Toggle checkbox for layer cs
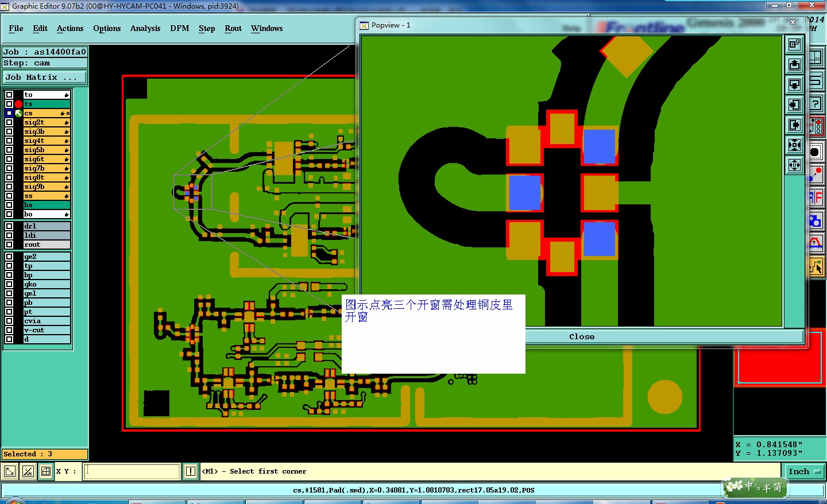 (x=9, y=113)
